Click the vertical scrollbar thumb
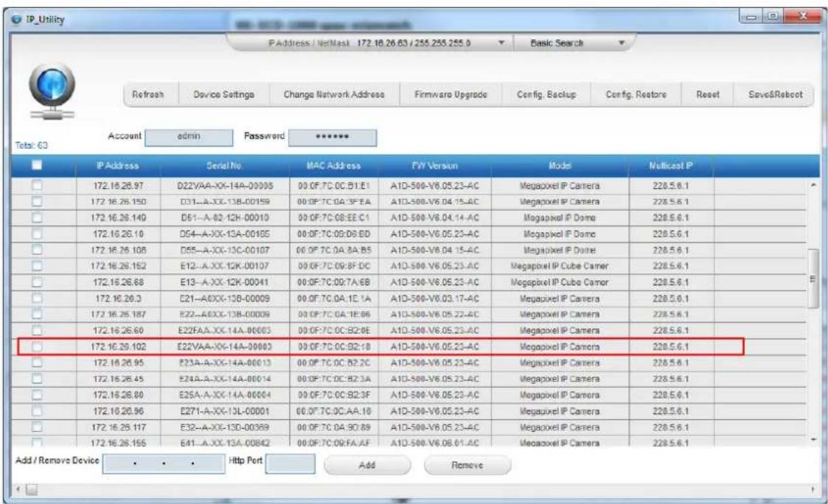 (x=813, y=278)
